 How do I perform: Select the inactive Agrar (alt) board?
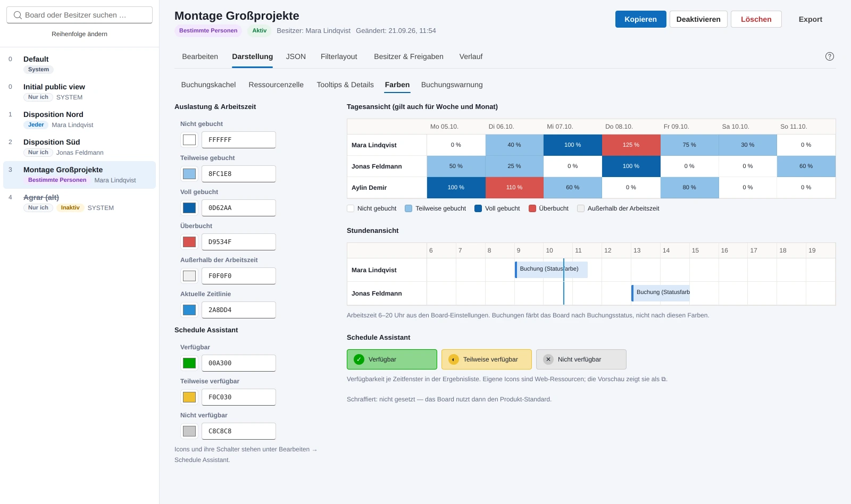point(79,203)
